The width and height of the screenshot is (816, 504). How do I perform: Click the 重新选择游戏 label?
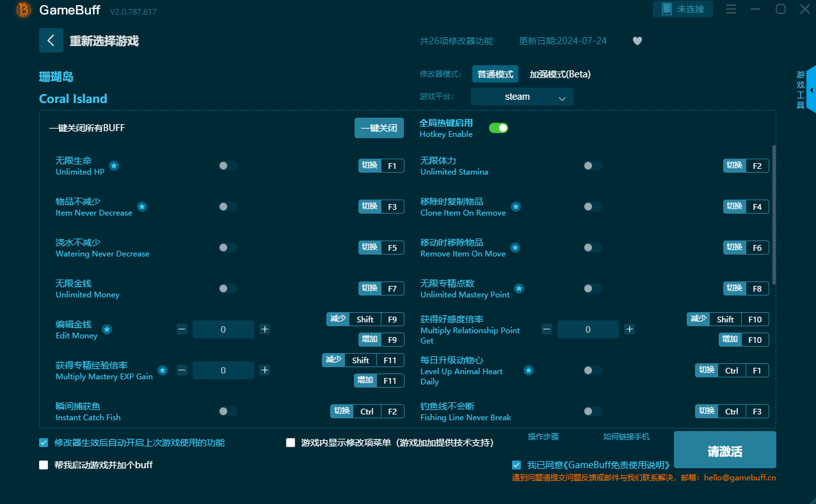(x=104, y=41)
